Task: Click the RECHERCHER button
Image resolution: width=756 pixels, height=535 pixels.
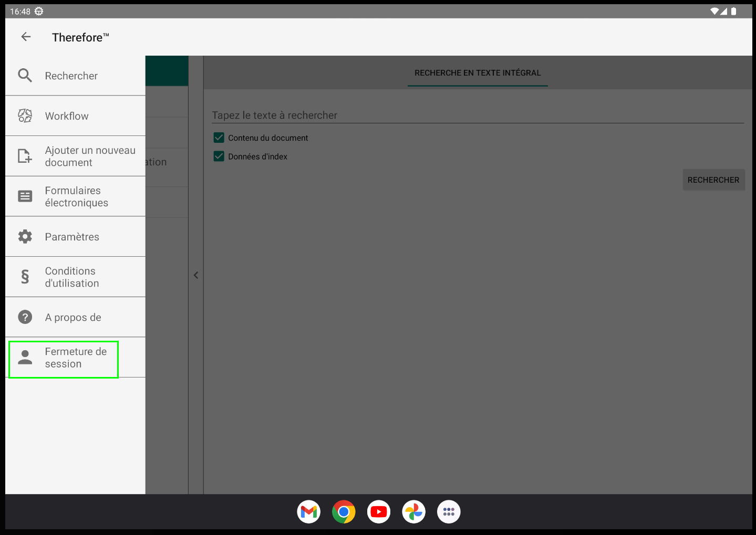Action: (713, 180)
